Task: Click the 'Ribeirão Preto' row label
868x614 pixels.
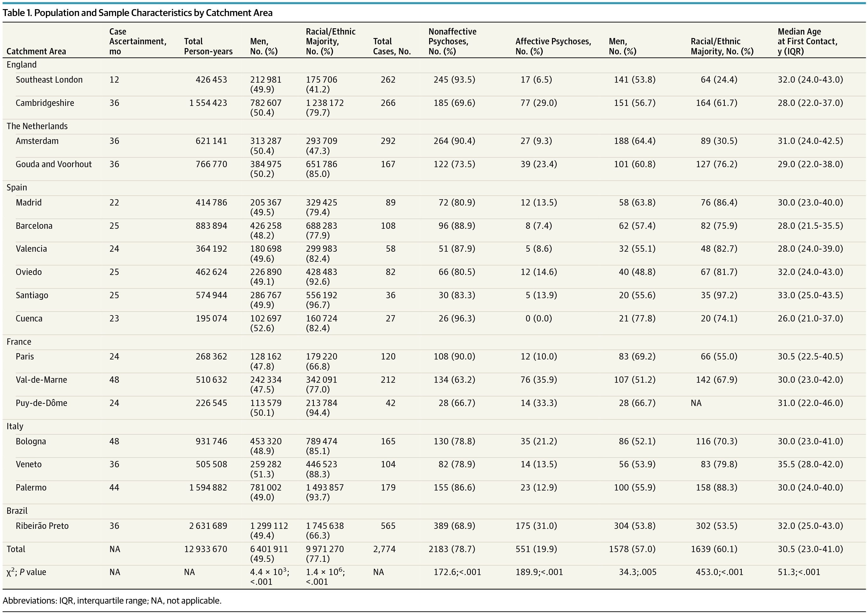Action: pyautogui.click(x=42, y=526)
